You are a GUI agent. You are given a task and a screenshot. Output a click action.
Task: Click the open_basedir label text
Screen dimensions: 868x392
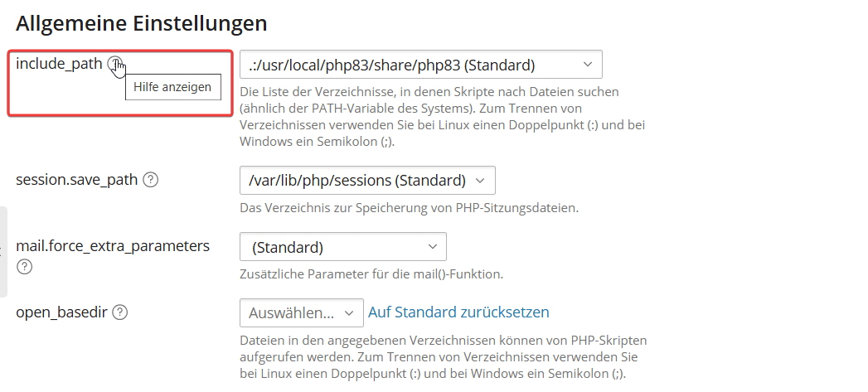[62, 312]
